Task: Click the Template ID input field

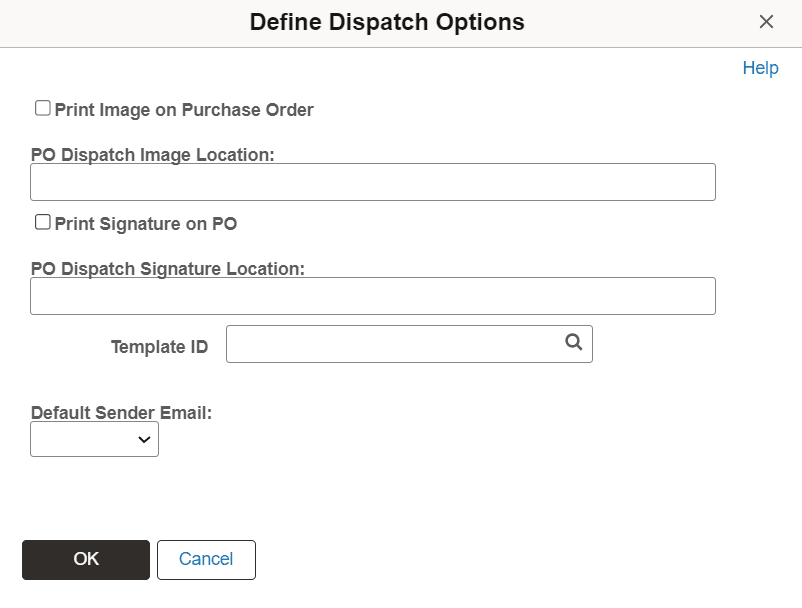Action: (390, 342)
